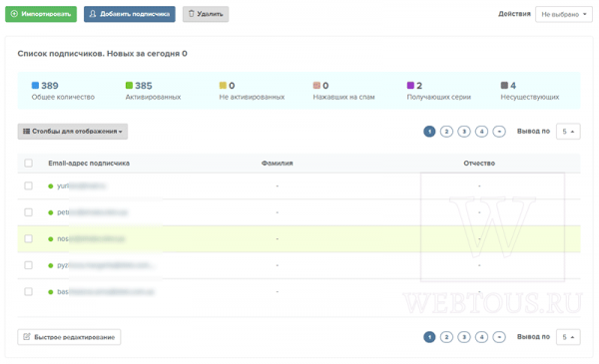Check the box for the yuri subscriber row
This screenshot has width=599, height=364.
click(28, 185)
